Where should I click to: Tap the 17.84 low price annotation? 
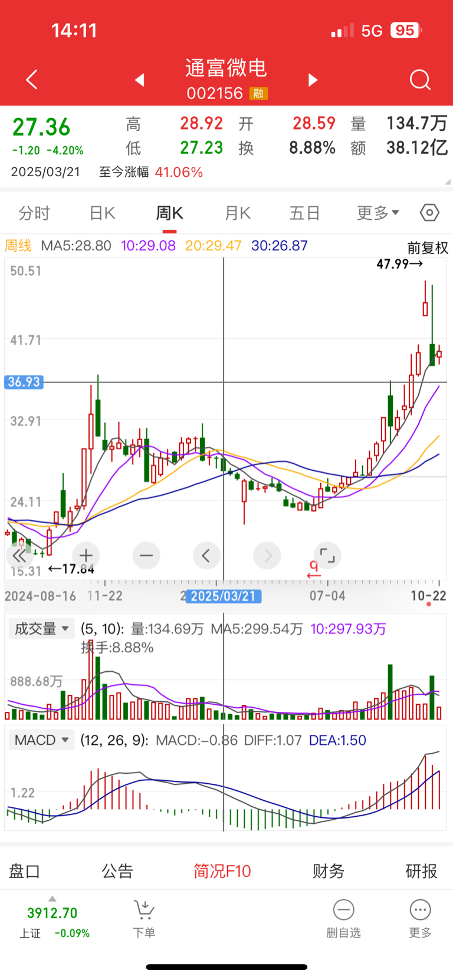click(71, 569)
